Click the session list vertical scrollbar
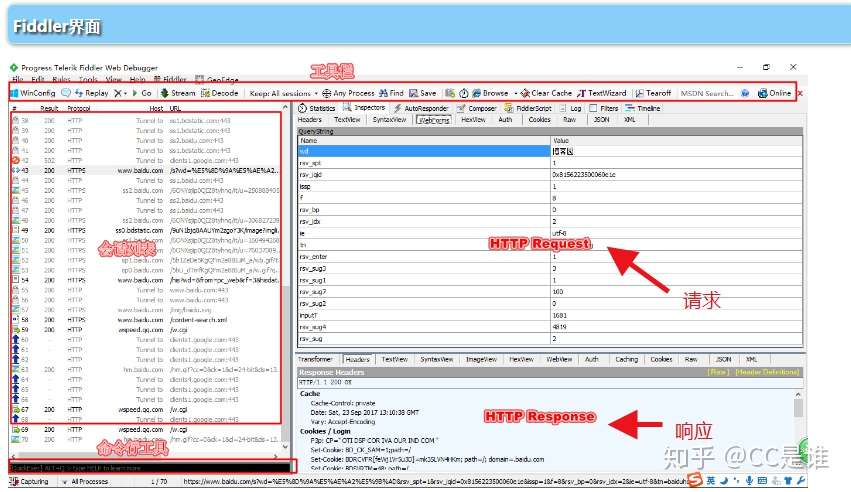The image size is (851, 492). coord(287,278)
